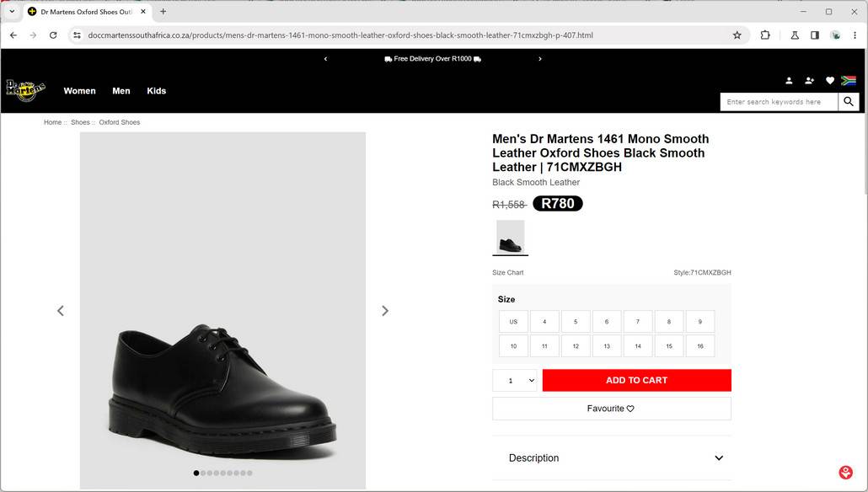868x492 pixels.
Task: Open the Size Chart link
Action: (x=508, y=273)
